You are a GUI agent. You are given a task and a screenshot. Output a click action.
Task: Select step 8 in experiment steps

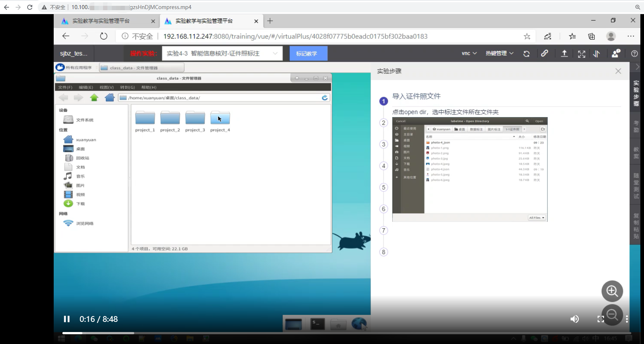[x=383, y=252]
